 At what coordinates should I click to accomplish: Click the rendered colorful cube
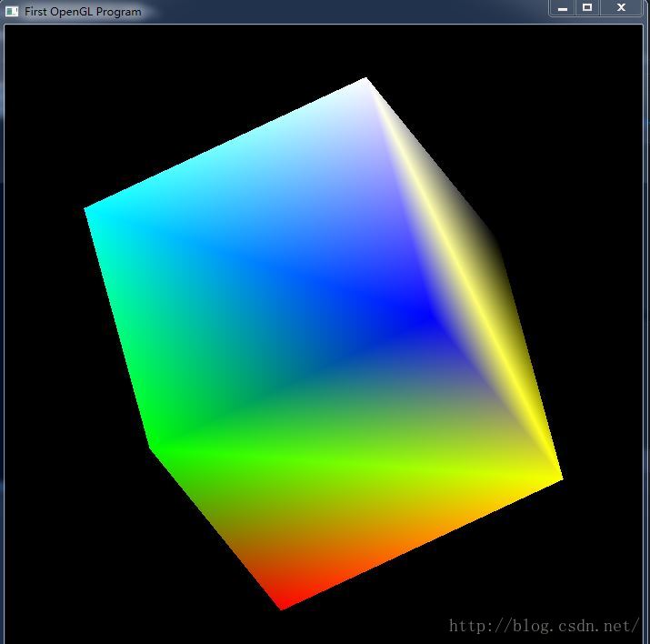click(x=324, y=343)
